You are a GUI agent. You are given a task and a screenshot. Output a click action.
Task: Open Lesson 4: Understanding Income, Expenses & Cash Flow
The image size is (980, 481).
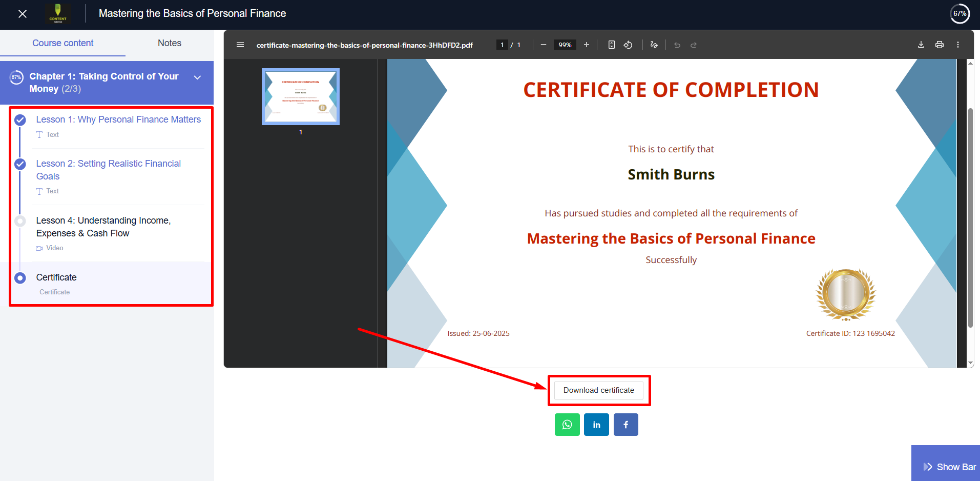[x=103, y=227]
